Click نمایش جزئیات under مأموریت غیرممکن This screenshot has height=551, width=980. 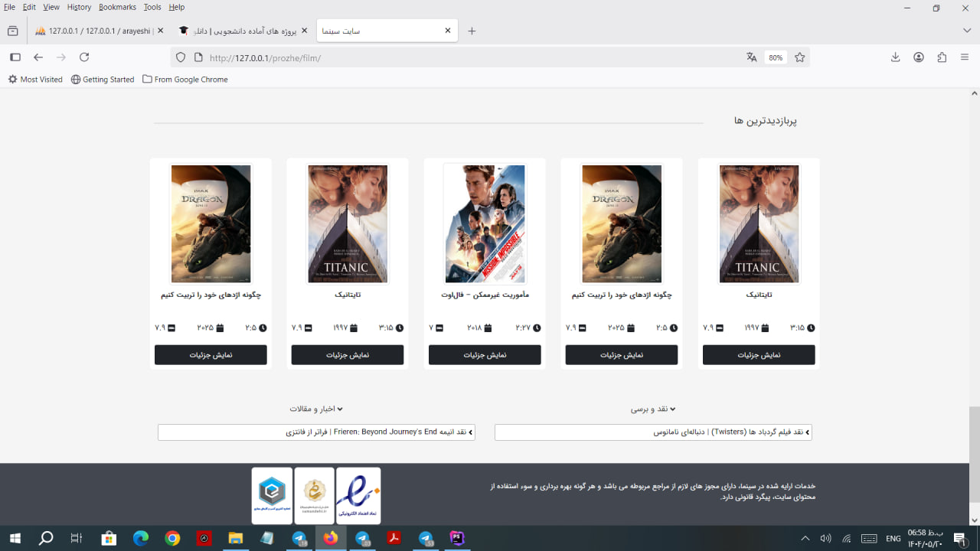(x=485, y=355)
